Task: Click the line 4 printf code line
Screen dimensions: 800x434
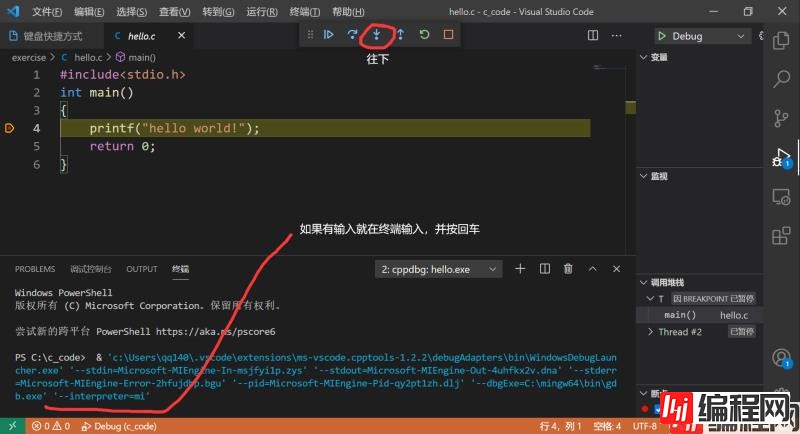Action: [325, 128]
